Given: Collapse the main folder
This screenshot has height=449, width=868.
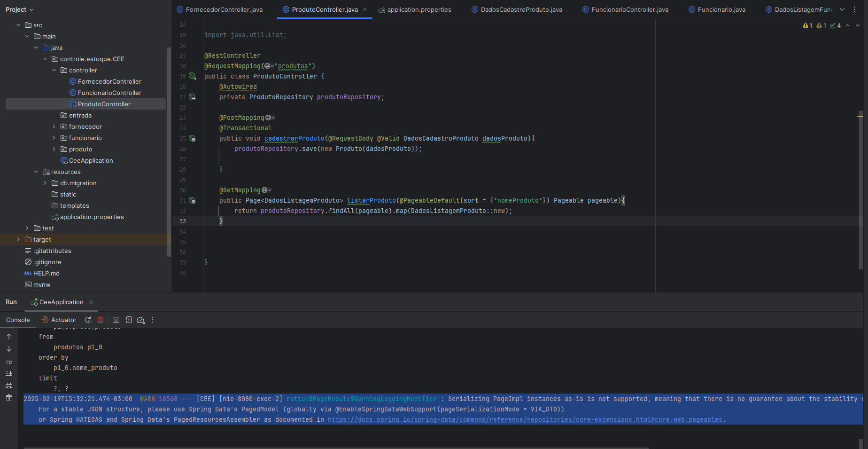Looking at the screenshot, I should coord(27,36).
